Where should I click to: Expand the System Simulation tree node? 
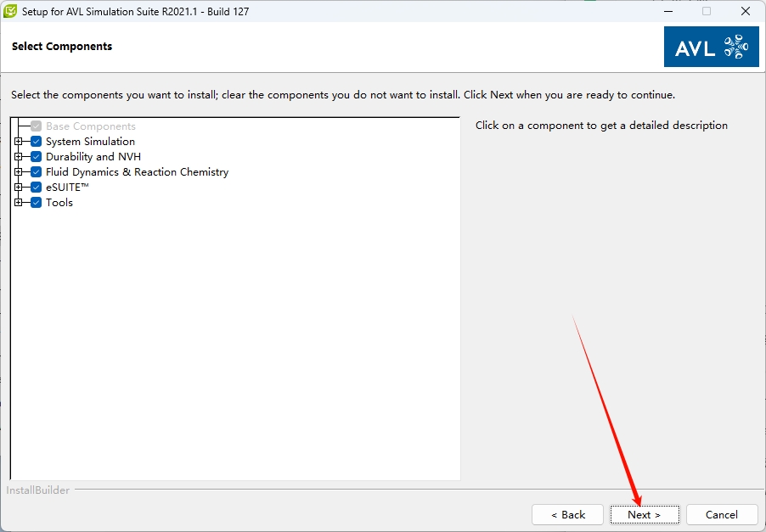(x=19, y=142)
